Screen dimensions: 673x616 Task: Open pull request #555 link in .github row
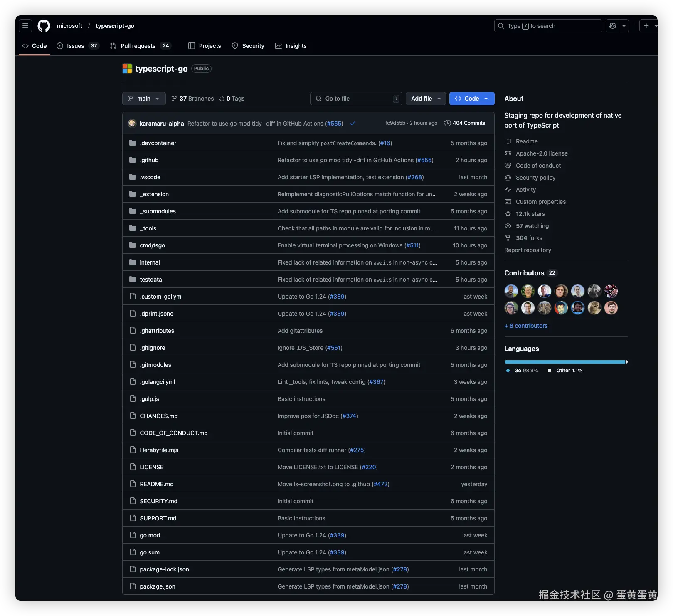[x=424, y=160]
